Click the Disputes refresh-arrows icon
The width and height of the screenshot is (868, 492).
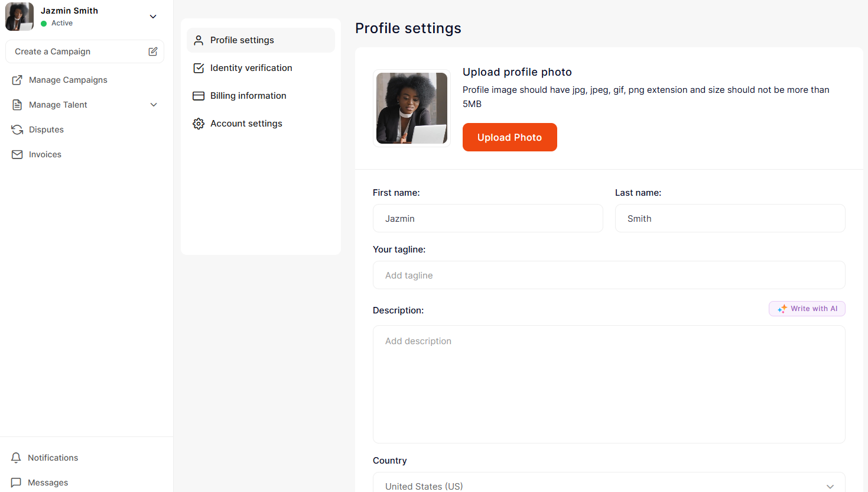[x=17, y=130]
